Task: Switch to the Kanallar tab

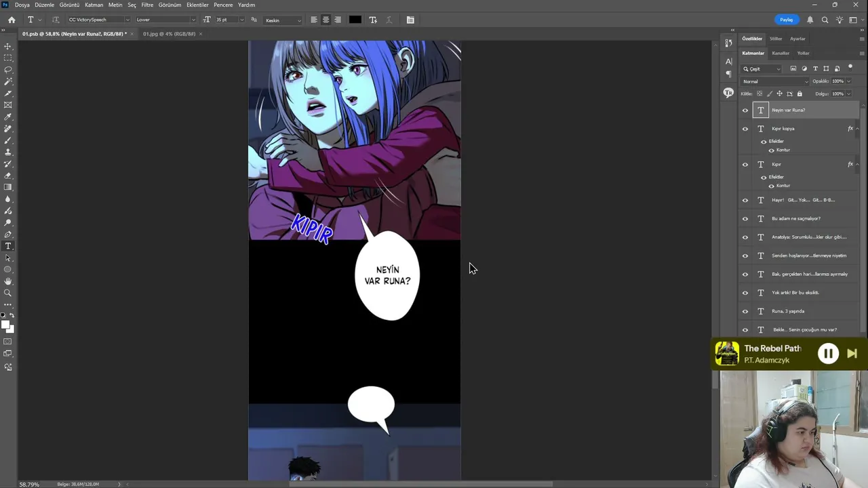Action: pyautogui.click(x=781, y=53)
